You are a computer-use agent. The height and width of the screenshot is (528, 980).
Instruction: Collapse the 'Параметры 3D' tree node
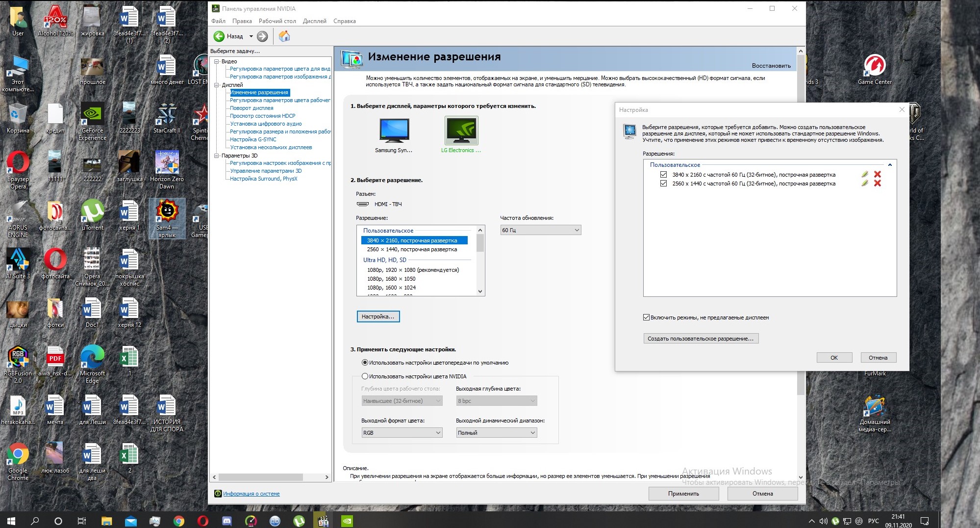click(x=217, y=156)
